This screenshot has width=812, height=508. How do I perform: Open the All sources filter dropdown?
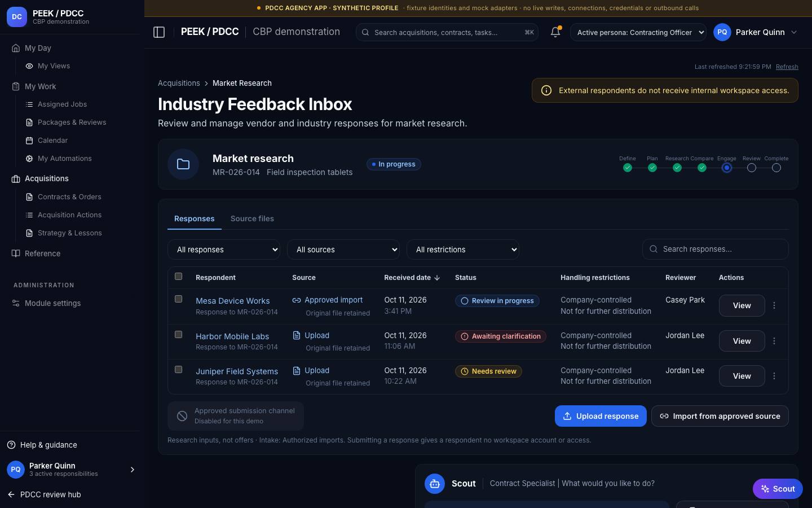coord(343,249)
